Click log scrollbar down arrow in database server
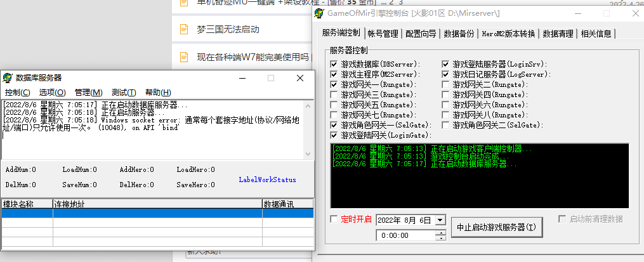Viewport: 644px width, 262px height. [x=308, y=154]
